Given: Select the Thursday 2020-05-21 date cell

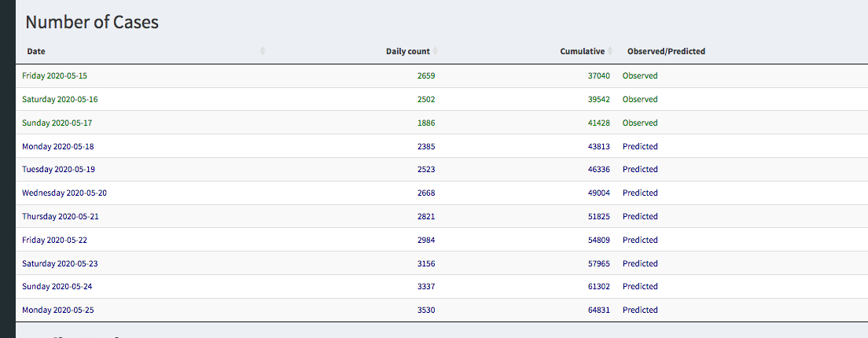Looking at the screenshot, I should click(x=61, y=217).
